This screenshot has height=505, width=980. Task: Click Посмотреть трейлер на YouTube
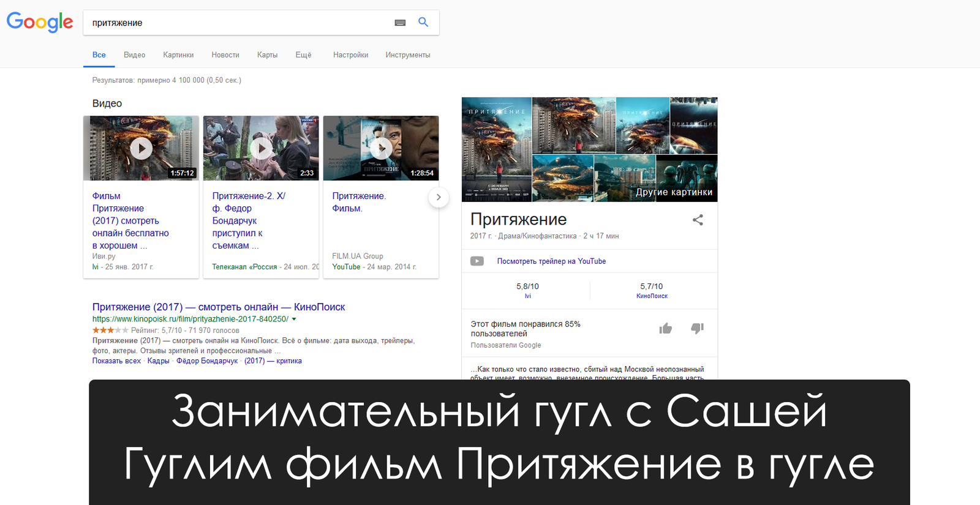(551, 261)
